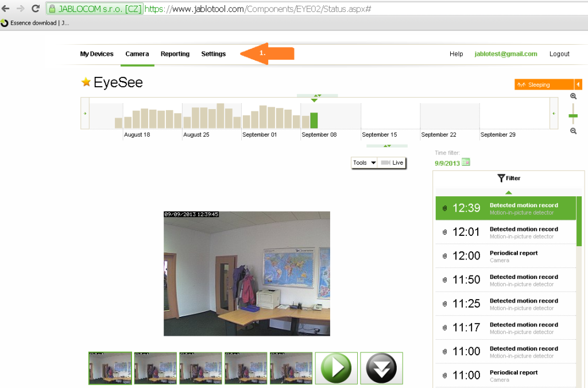Select the timeline zoom-in magnifier icon

point(573,96)
